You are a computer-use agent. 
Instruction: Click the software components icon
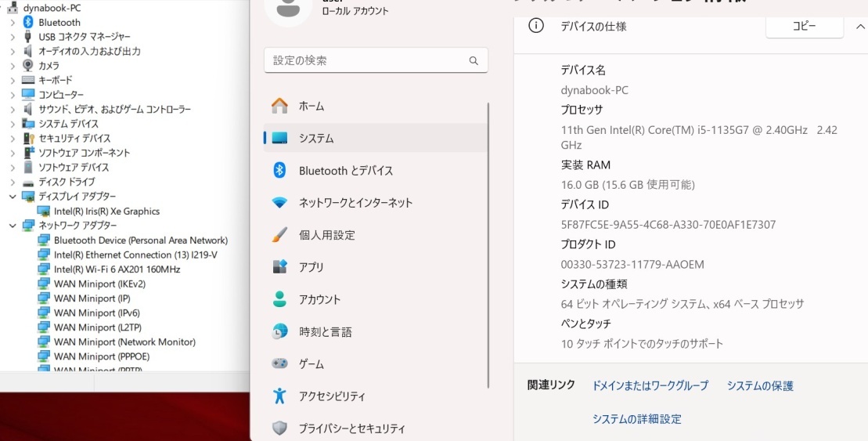click(27, 153)
